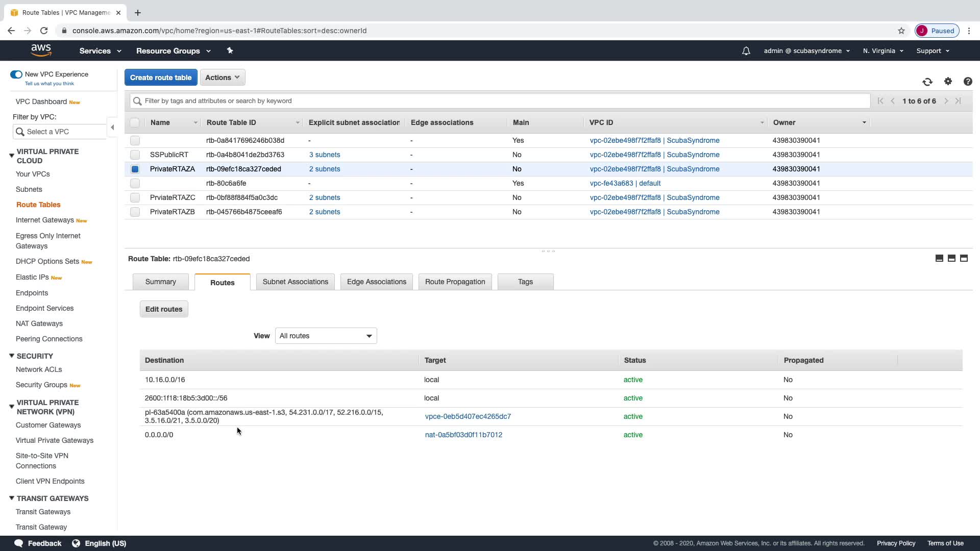This screenshot has width=980, height=551.
Task: Toggle the New VPC Experience switch
Action: coord(16,74)
